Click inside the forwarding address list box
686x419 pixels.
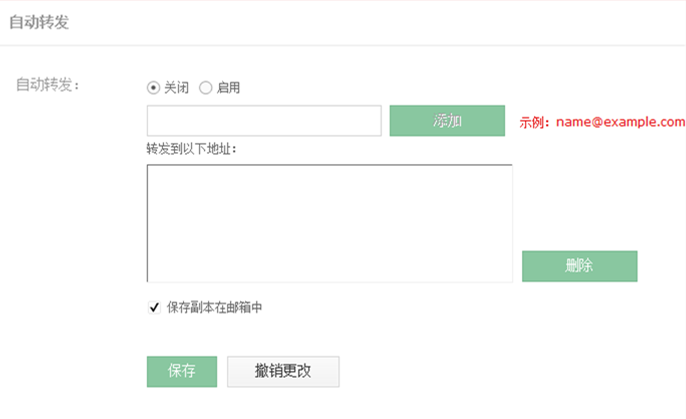(329, 223)
